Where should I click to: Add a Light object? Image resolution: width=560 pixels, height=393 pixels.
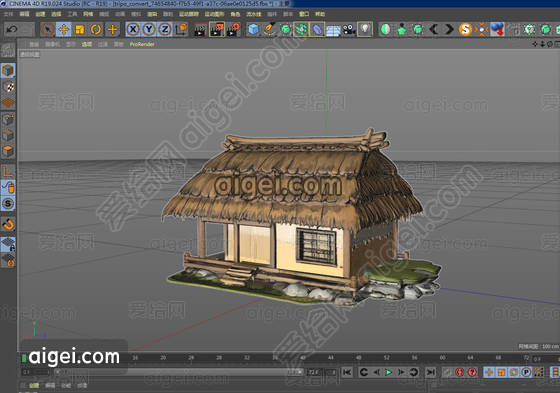pyautogui.click(x=365, y=29)
